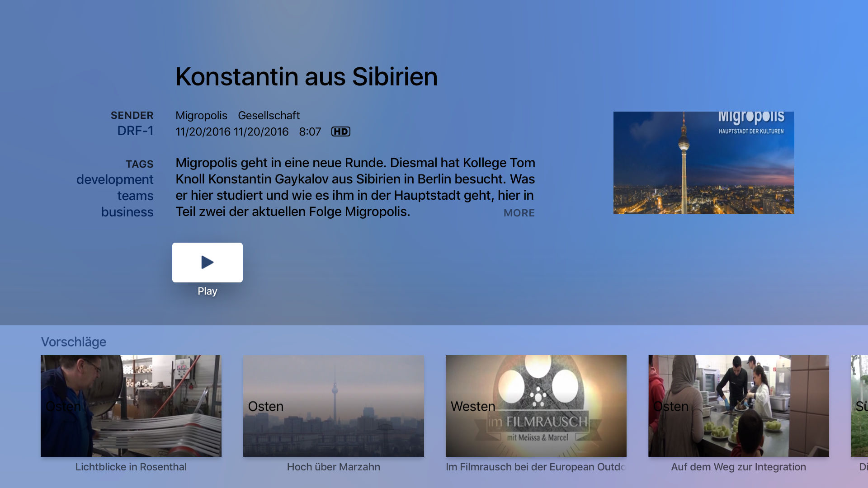Image resolution: width=868 pixels, height=488 pixels.
Task: Select the development tag
Action: (x=115, y=179)
